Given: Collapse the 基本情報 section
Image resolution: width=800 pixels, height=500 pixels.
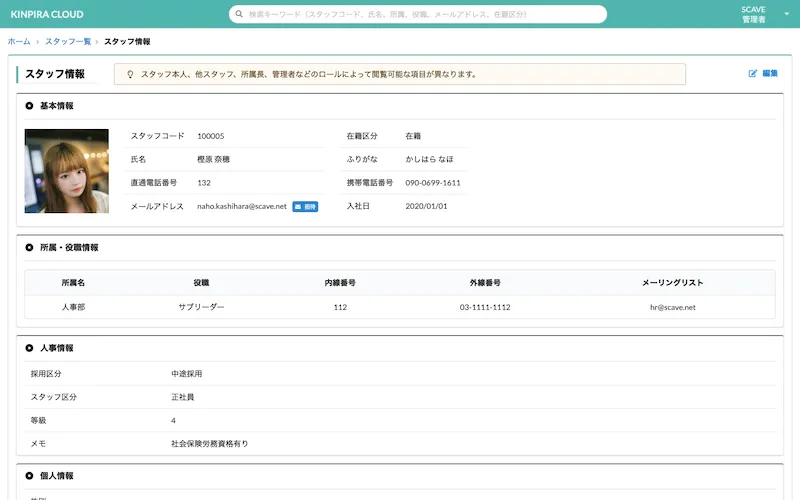Looking at the screenshot, I should [x=29, y=105].
